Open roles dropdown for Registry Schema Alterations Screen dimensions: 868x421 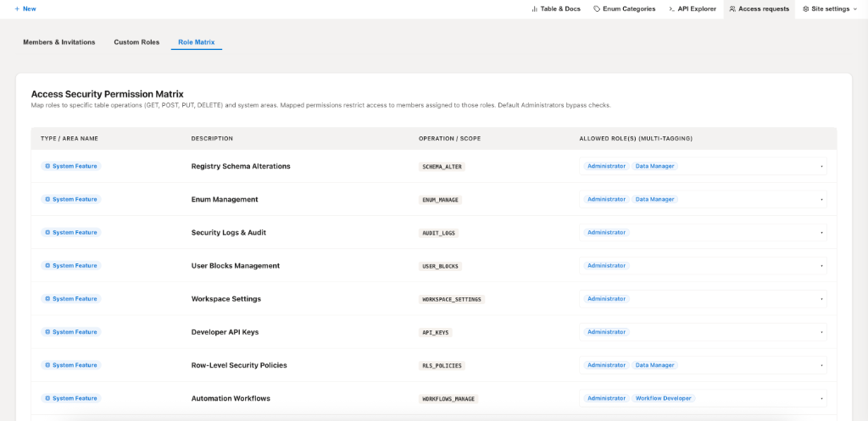pyautogui.click(x=703, y=166)
